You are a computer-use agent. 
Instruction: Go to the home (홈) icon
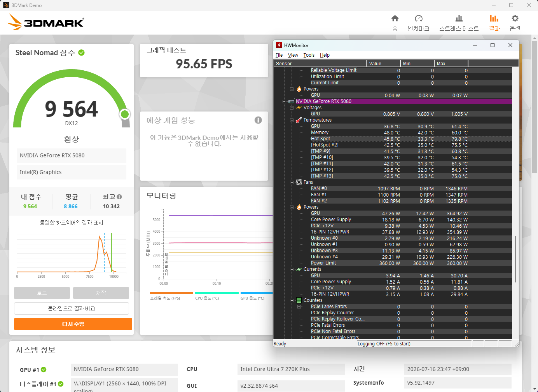pyautogui.click(x=395, y=18)
